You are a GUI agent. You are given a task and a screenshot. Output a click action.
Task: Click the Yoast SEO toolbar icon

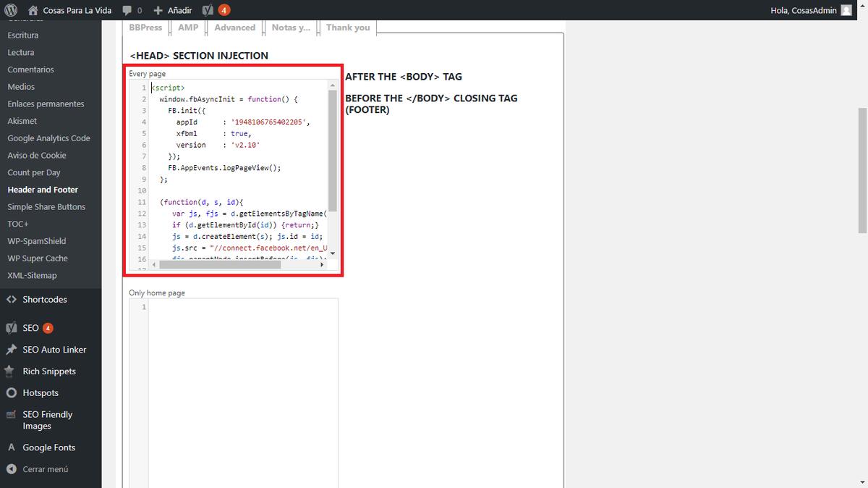click(x=208, y=10)
